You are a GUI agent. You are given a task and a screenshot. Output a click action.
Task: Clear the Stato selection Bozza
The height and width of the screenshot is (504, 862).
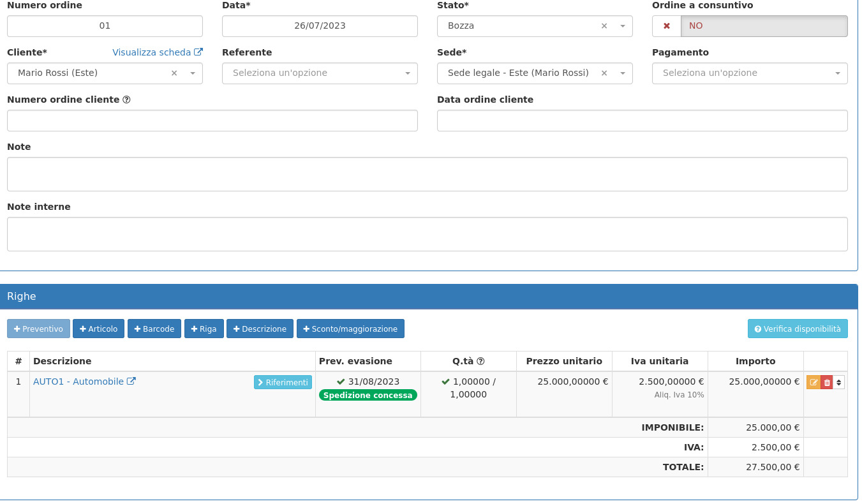tap(604, 26)
